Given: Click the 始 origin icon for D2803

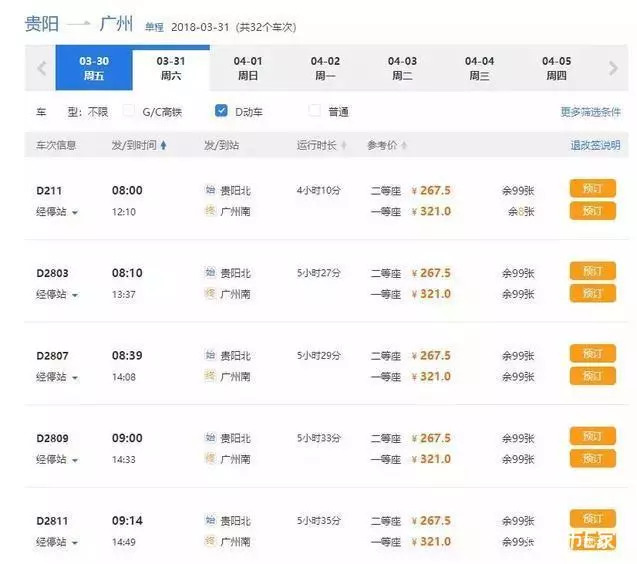Looking at the screenshot, I should click(x=210, y=272).
